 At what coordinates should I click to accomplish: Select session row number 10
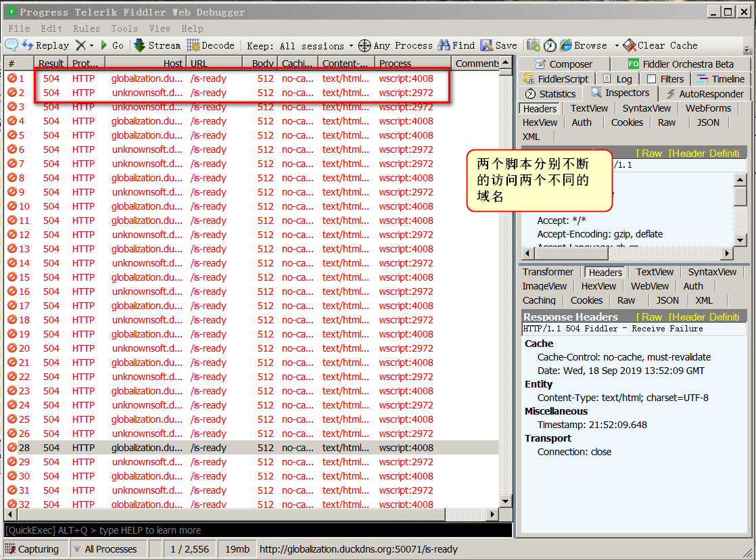251,206
